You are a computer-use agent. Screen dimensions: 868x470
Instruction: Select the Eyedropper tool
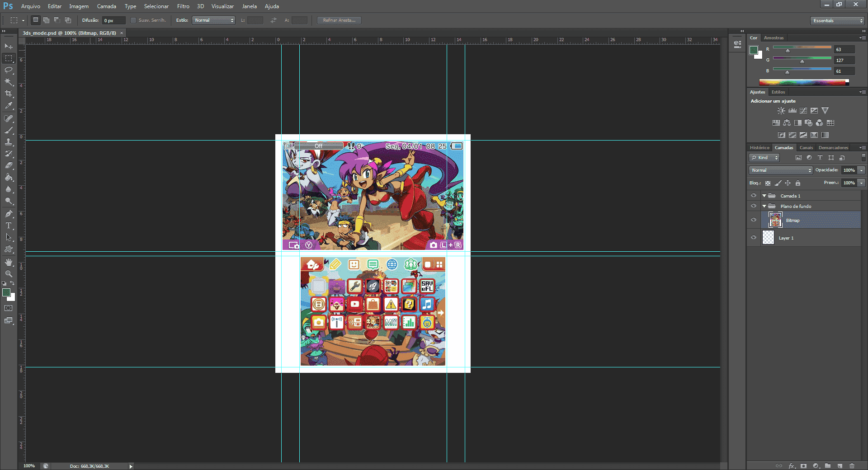point(9,106)
